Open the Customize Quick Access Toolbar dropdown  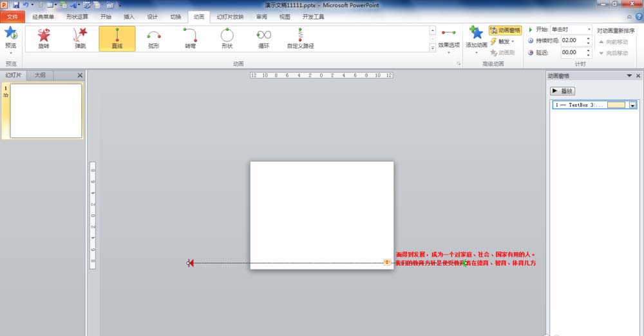pos(120,5)
